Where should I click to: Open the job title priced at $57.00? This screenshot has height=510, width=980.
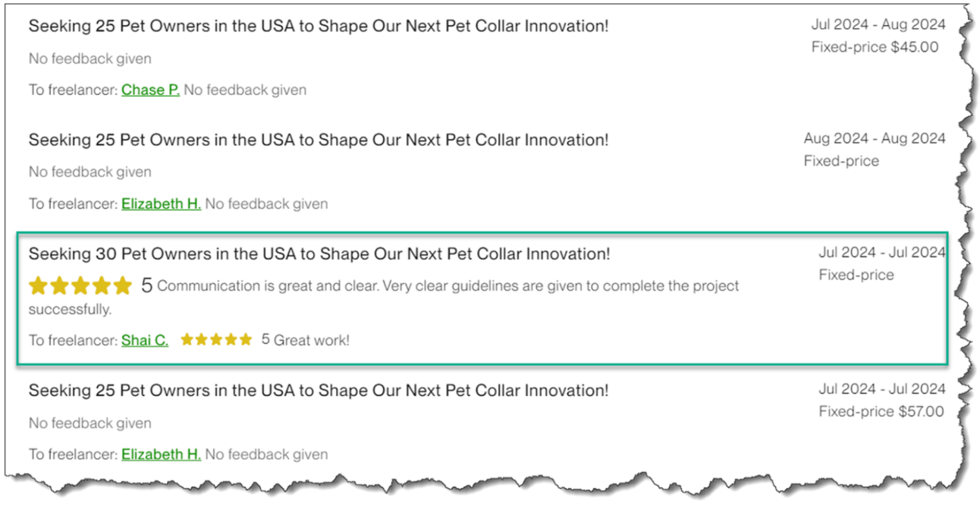pos(319,391)
